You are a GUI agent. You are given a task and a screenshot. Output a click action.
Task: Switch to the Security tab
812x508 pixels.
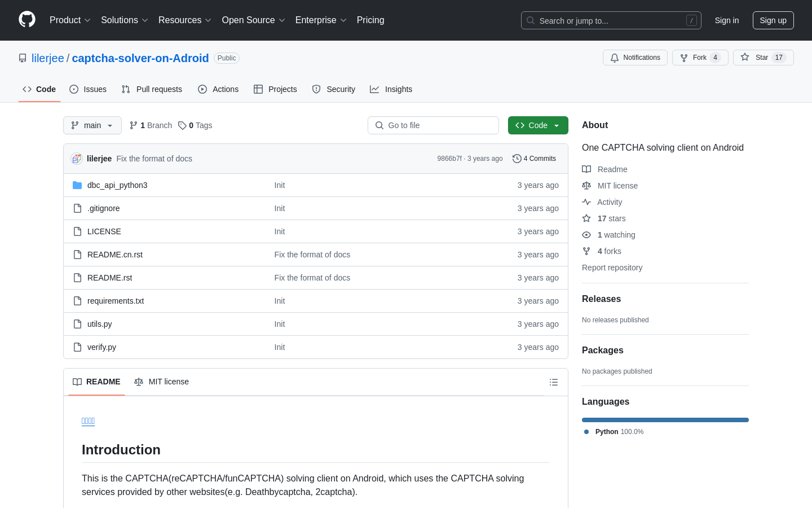click(x=334, y=89)
